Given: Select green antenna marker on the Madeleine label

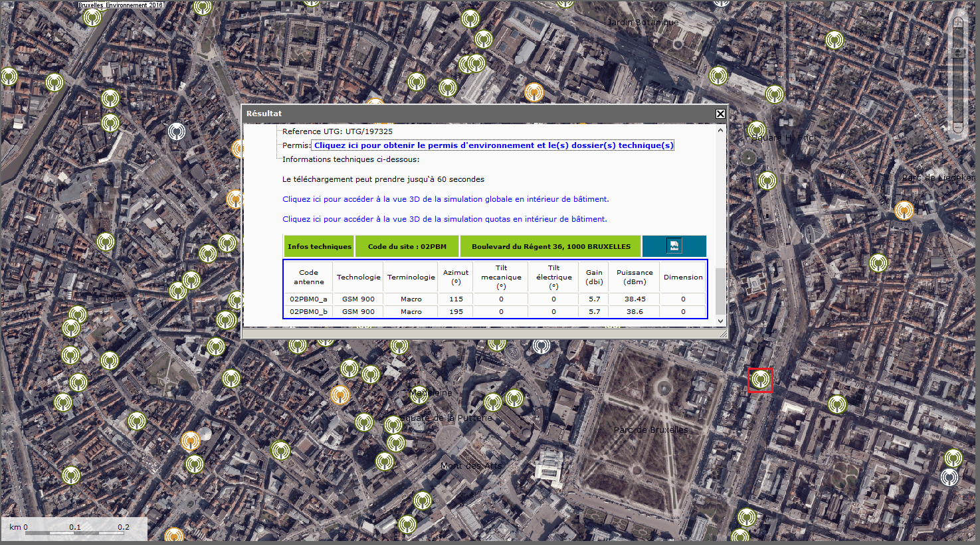Looking at the screenshot, I should coord(419,395).
